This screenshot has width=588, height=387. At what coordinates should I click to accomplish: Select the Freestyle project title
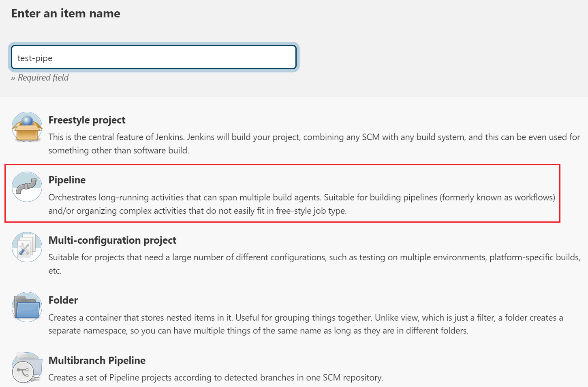pyautogui.click(x=87, y=120)
